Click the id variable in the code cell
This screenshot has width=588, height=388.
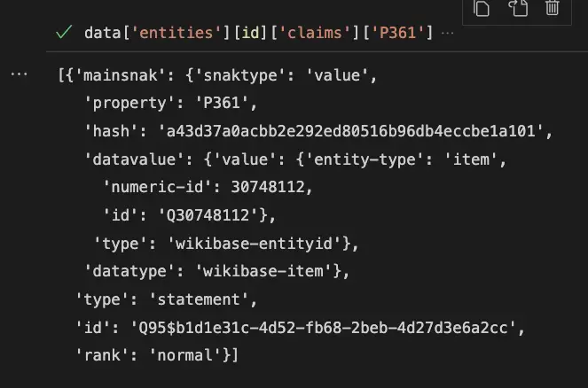[x=250, y=33]
